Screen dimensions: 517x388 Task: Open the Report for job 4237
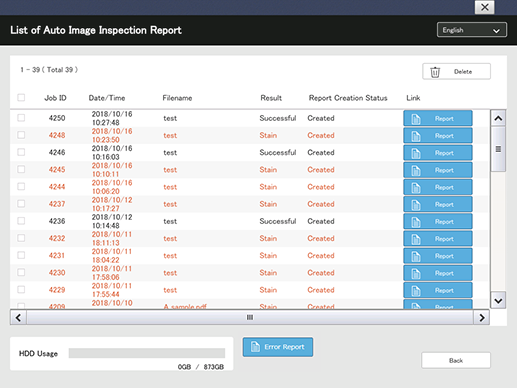click(438, 204)
